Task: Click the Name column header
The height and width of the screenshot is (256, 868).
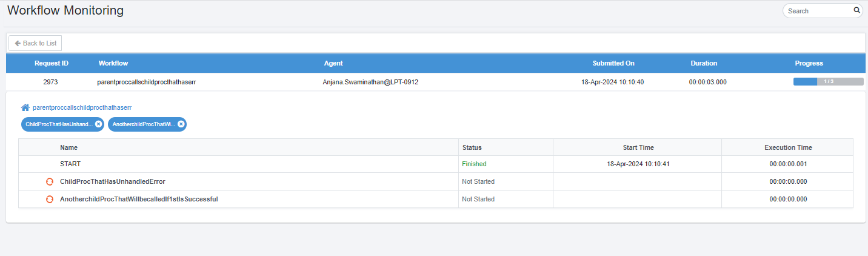Action: pyautogui.click(x=68, y=147)
